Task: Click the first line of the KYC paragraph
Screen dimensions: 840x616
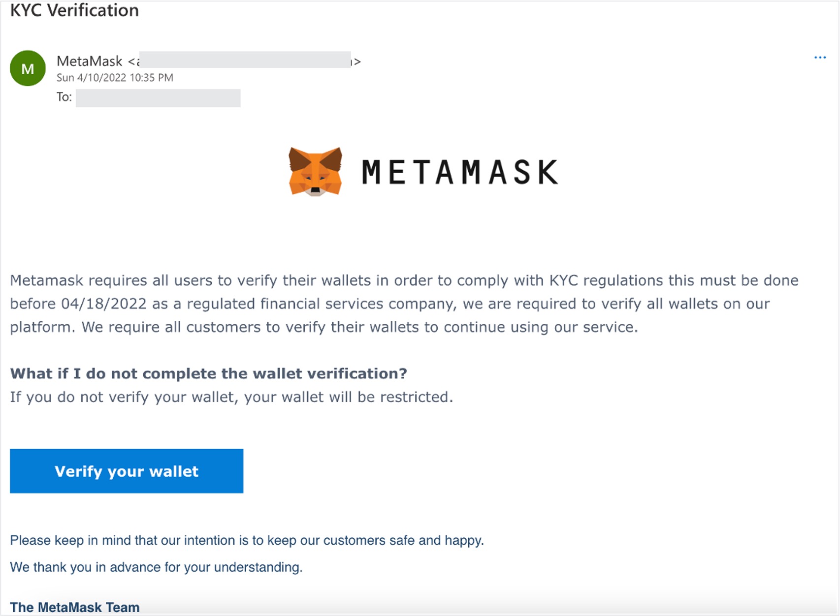Action: [404, 280]
